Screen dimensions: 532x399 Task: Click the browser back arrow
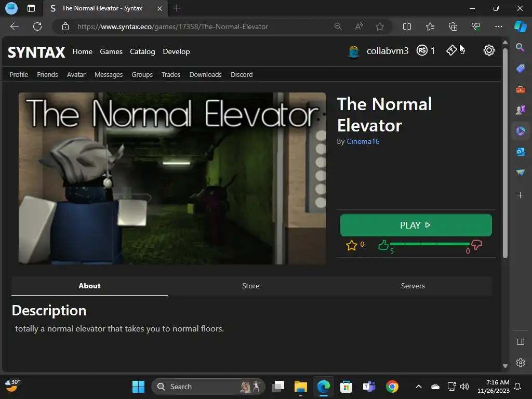(14, 26)
